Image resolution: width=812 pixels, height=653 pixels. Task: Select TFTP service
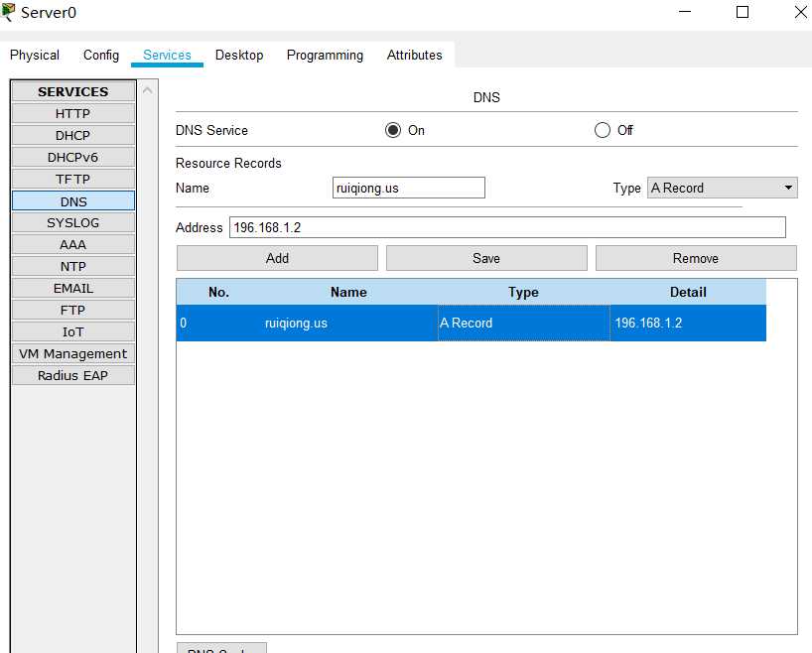click(x=73, y=180)
